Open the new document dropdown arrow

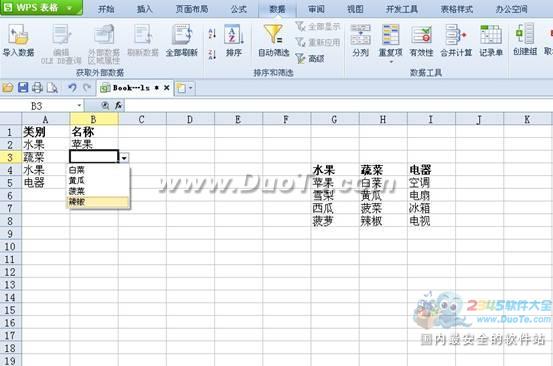pos(190,88)
